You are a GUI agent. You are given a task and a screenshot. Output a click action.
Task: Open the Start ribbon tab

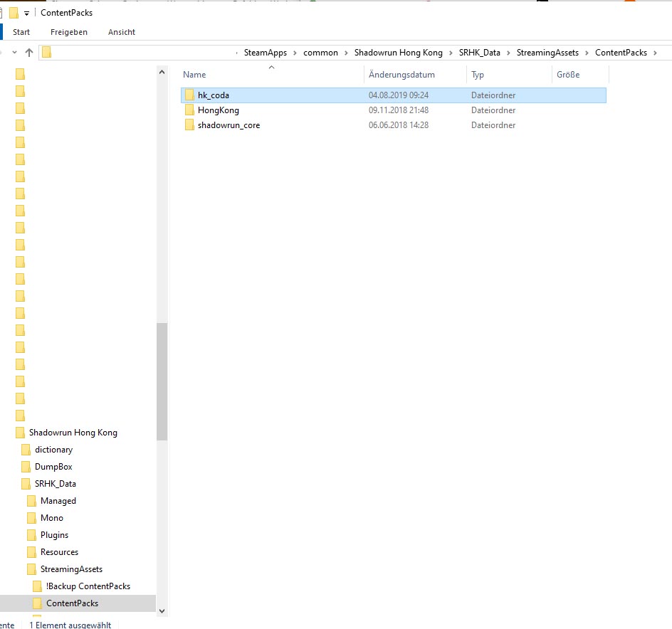[x=21, y=32]
